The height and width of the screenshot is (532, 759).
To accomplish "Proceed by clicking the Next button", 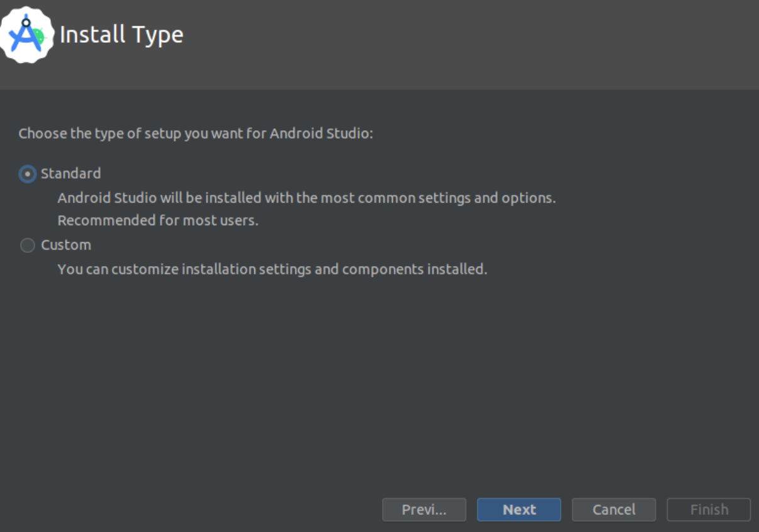I will point(519,509).
